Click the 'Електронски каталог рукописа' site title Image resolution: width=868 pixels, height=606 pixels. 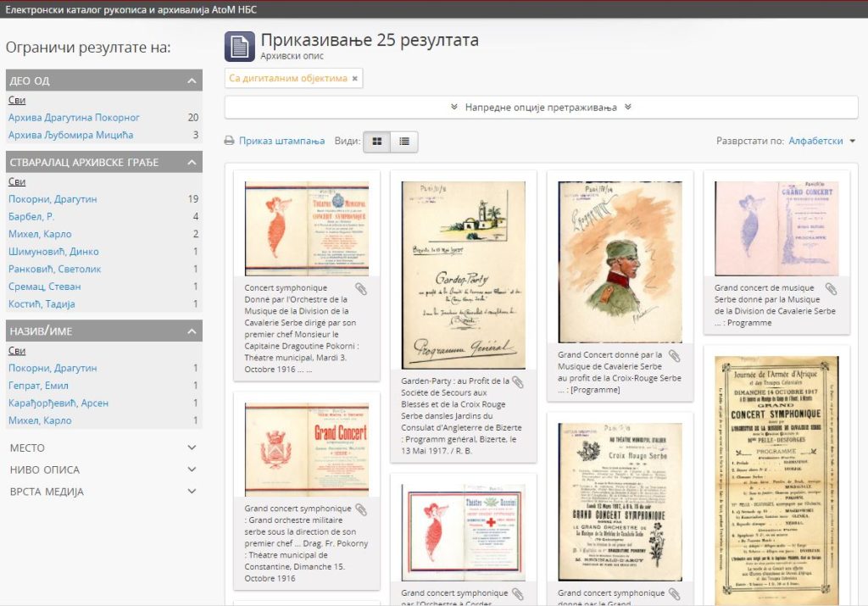[x=131, y=9]
